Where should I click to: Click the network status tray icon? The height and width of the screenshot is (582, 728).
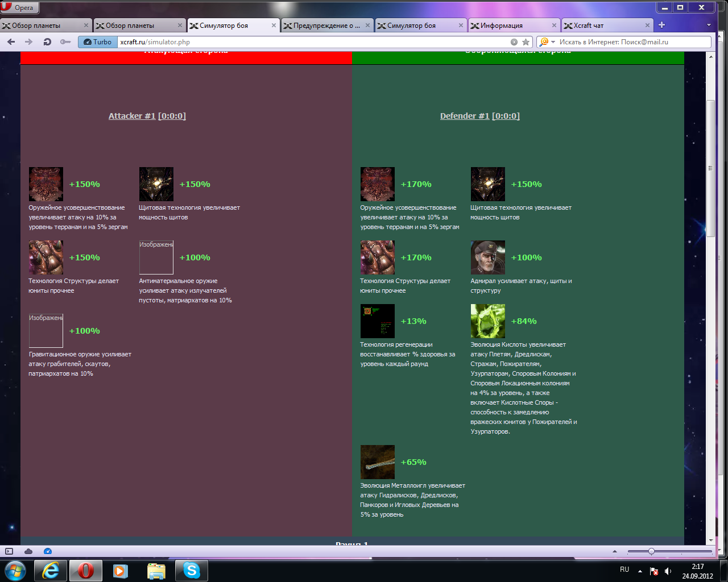[x=654, y=571]
